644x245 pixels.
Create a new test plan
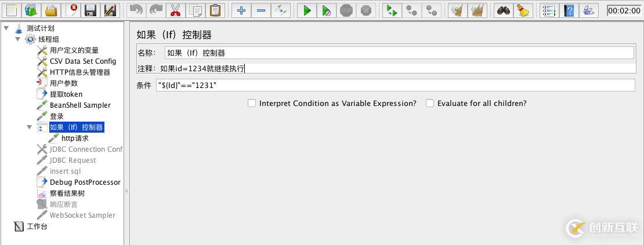coord(12,10)
